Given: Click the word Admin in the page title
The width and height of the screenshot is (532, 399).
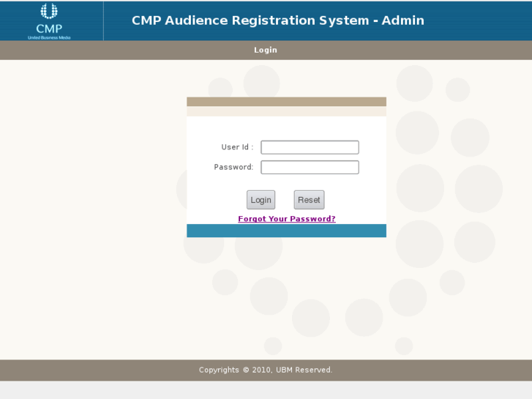Looking at the screenshot, I should (x=403, y=20).
